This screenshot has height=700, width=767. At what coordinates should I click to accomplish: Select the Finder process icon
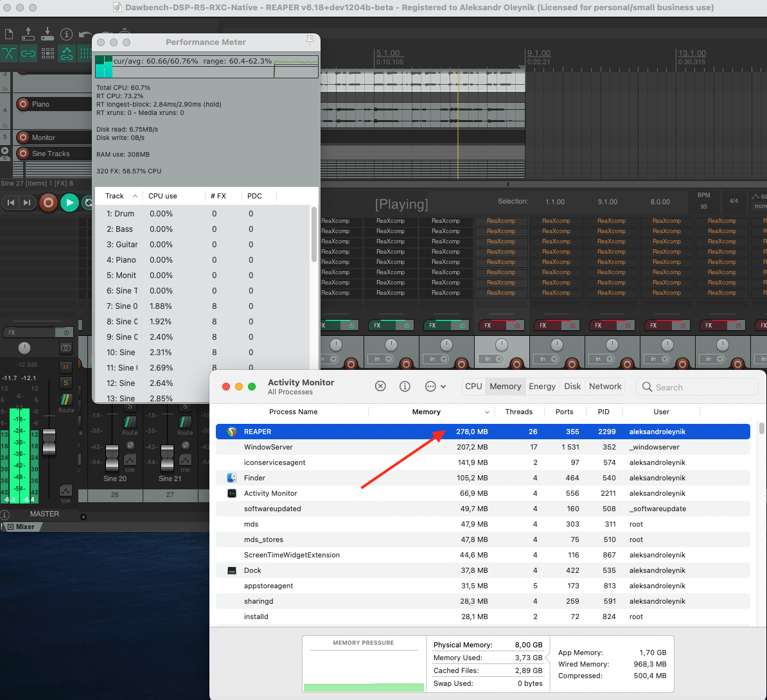point(232,478)
